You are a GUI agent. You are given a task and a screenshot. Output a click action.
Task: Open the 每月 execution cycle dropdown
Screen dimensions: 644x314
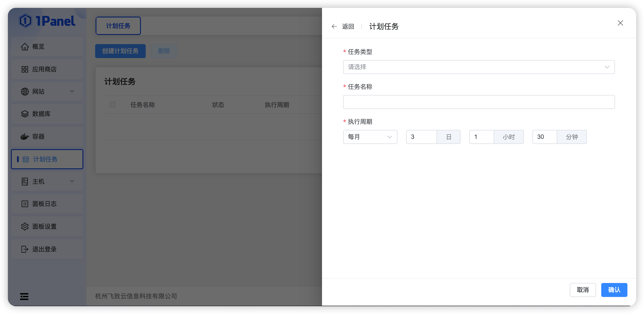click(x=370, y=137)
